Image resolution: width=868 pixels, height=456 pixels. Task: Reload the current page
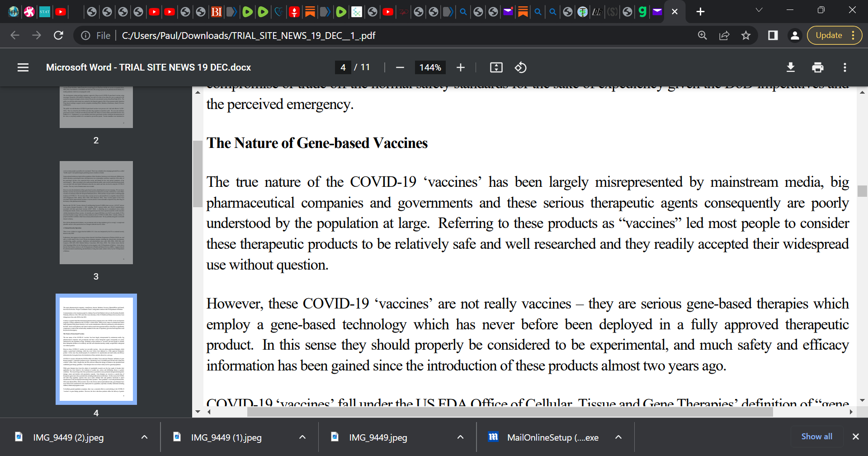[x=58, y=35]
